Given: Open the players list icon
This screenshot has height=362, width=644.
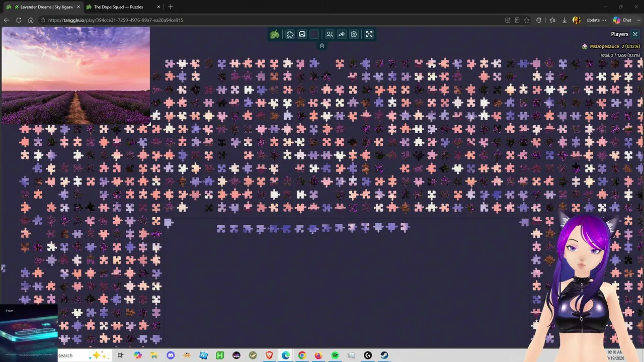Looking at the screenshot, I should tap(330, 34).
